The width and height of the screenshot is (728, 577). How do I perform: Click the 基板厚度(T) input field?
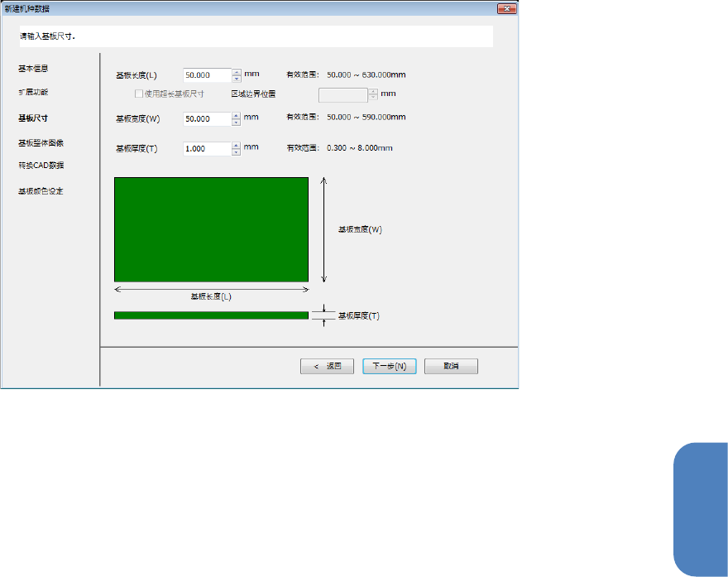pyautogui.click(x=207, y=149)
